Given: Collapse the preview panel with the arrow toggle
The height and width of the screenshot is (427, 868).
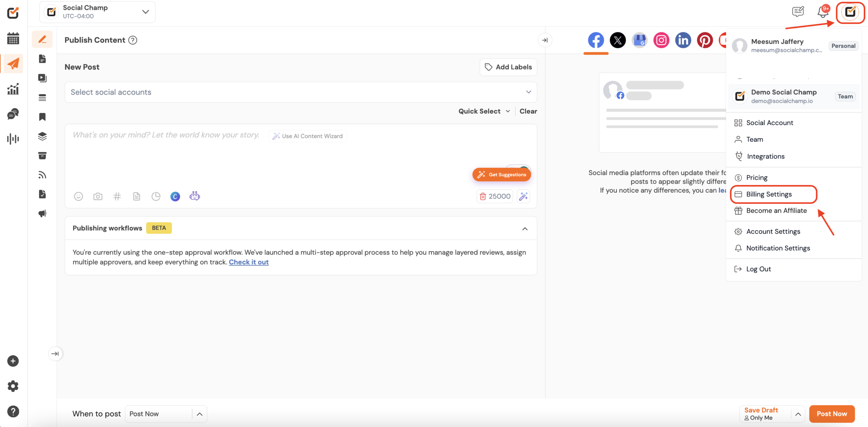Looking at the screenshot, I should click(545, 40).
